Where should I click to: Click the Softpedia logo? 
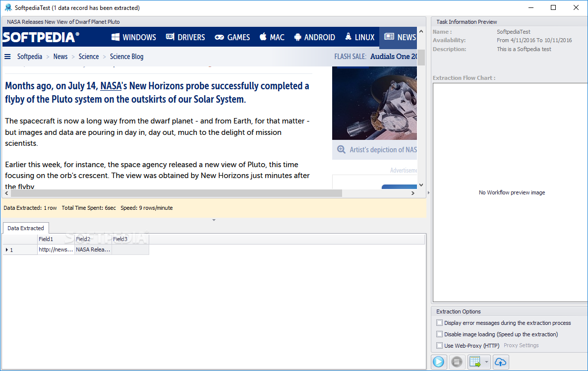click(41, 37)
